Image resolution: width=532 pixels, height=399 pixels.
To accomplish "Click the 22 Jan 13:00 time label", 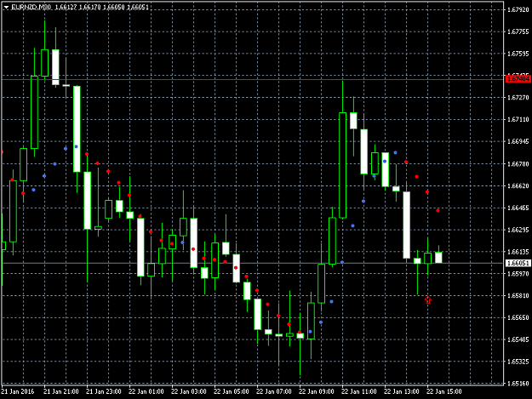I will point(402,391).
